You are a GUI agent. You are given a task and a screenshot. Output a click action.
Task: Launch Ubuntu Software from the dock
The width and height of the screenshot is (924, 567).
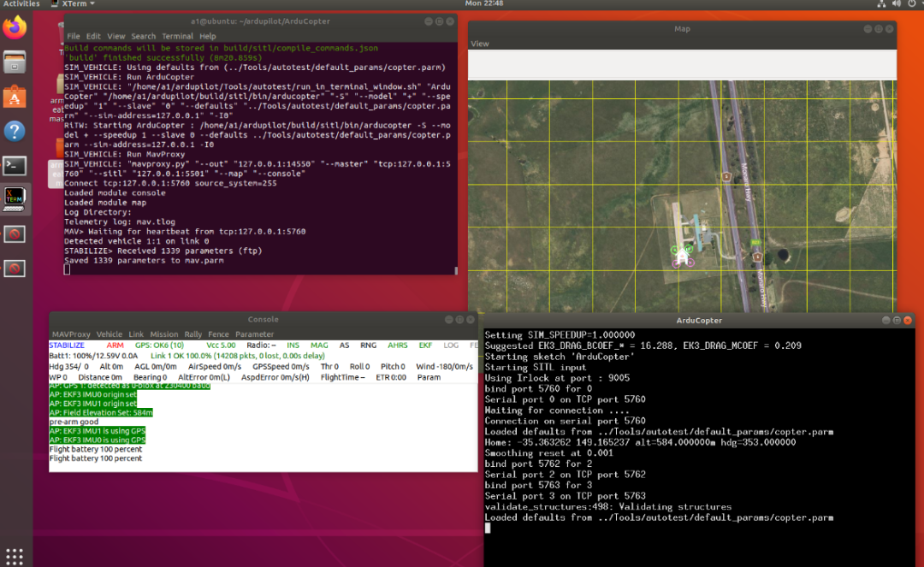pyautogui.click(x=15, y=97)
